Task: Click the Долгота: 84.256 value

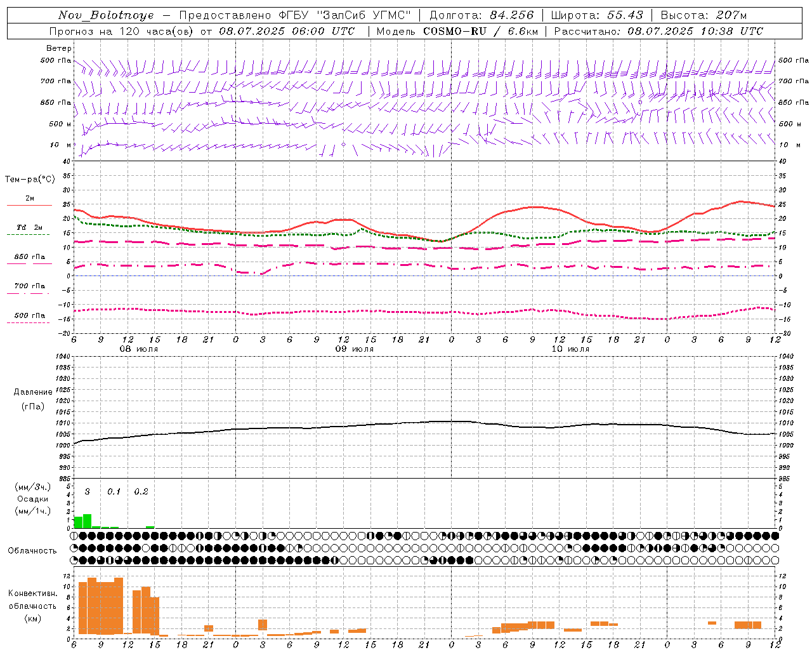Action: coord(481,15)
